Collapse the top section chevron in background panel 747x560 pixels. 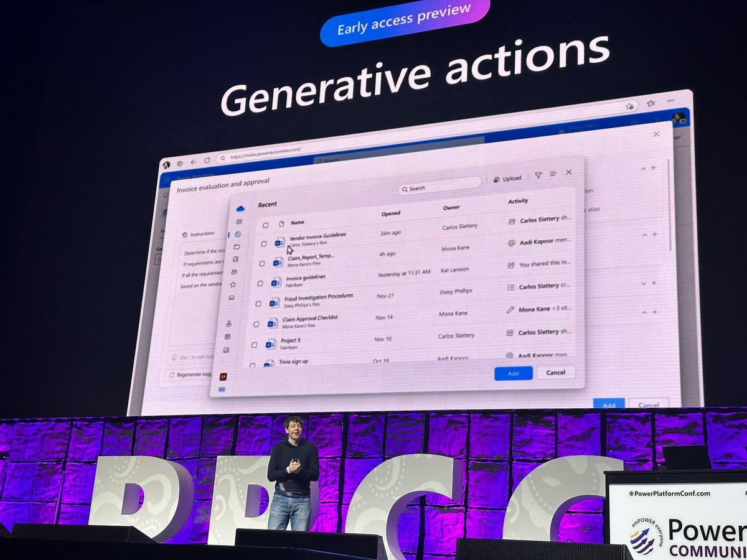point(644,169)
